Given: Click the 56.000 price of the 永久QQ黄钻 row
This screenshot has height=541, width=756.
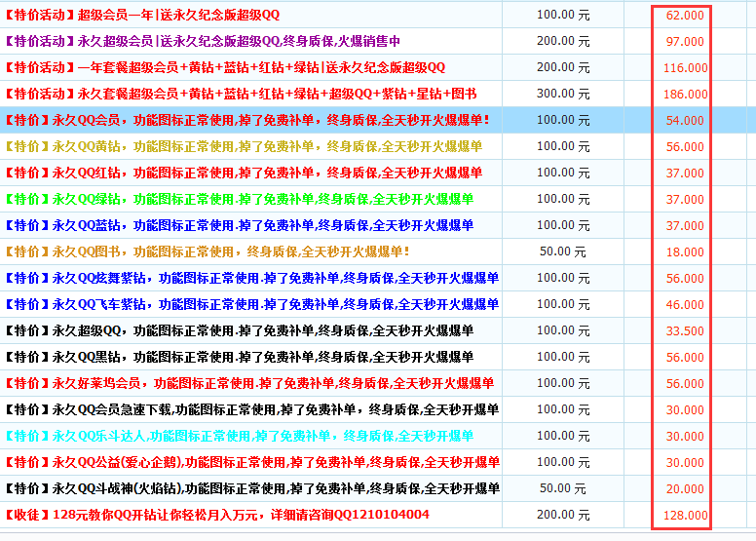Looking at the screenshot, I should pos(685,147).
